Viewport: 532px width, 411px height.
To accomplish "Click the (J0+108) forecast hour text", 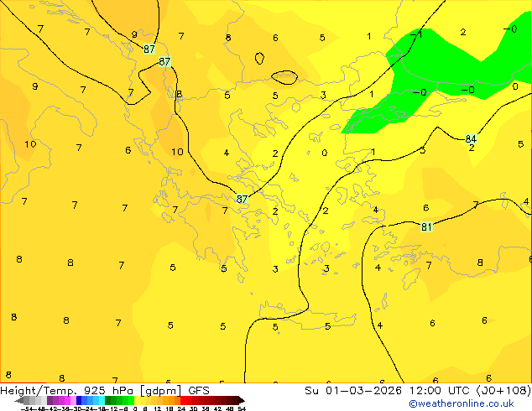I will pos(503,391).
